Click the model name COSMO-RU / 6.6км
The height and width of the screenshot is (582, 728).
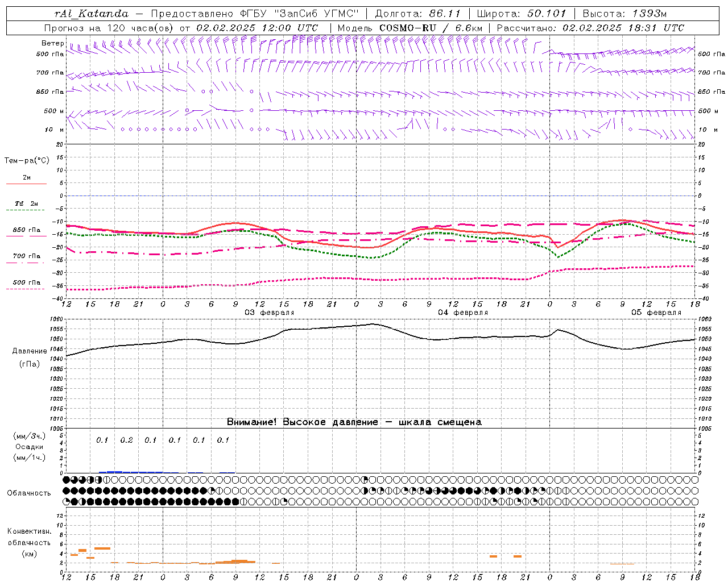click(431, 28)
